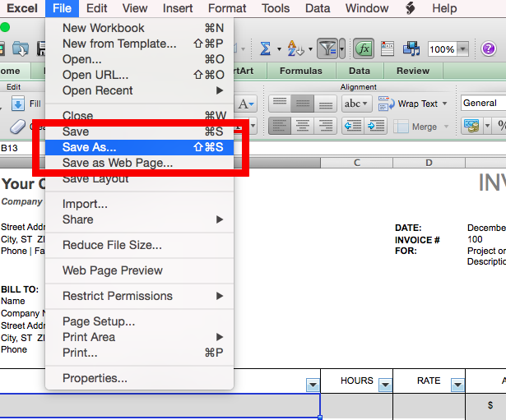Image resolution: width=506 pixels, height=420 pixels.
Task: Select column D header
Action: 429,163
